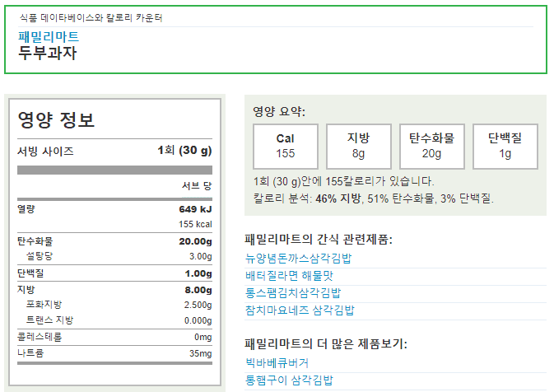This screenshot has width=554, height=392.
Task: Click the 단백질 value 1.00g in table
Action: [198, 273]
